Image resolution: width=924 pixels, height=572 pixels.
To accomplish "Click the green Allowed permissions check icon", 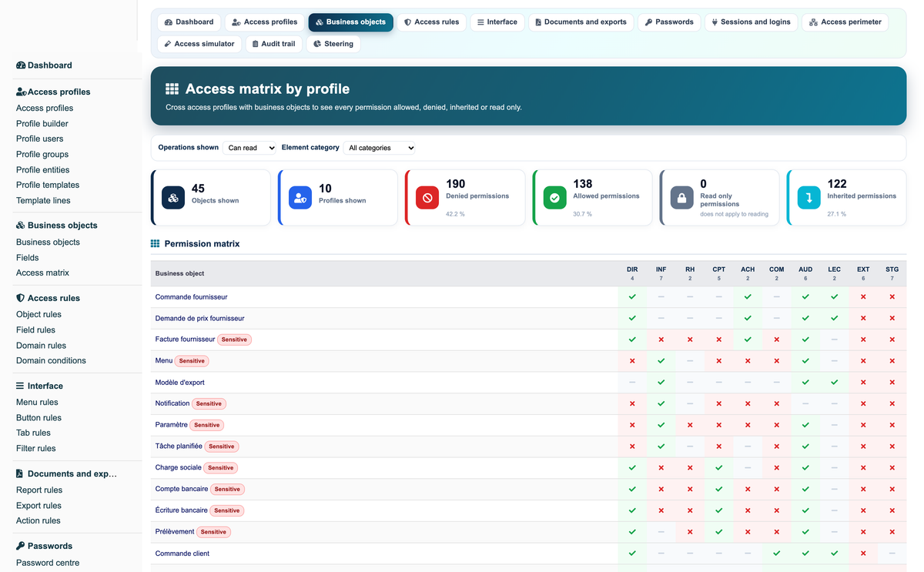I will point(554,198).
